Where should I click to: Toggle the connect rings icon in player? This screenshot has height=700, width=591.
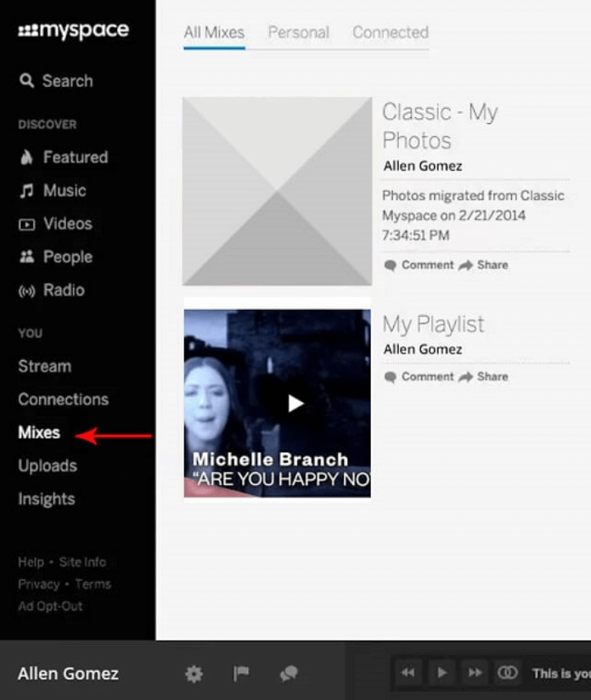point(508,673)
